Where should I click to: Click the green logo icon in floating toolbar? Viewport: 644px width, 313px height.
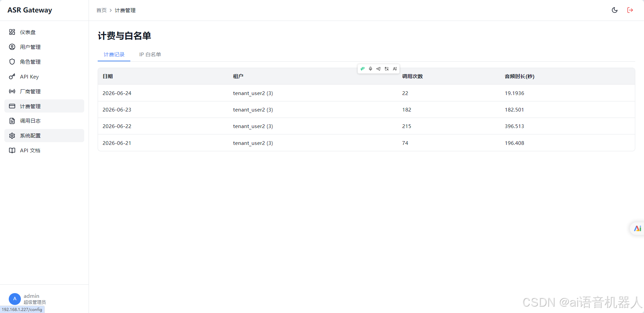pyautogui.click(x=362, y=69)
